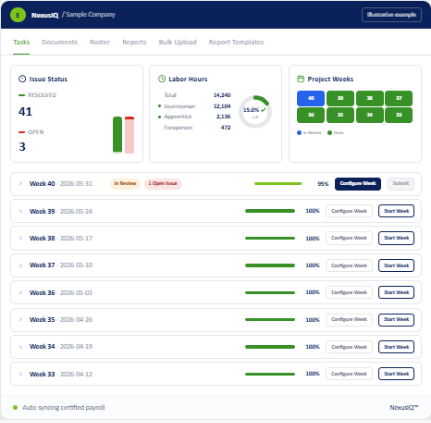Expand the Week 36 row
This screenshot has width=431, height=423.
pos(20,293)
